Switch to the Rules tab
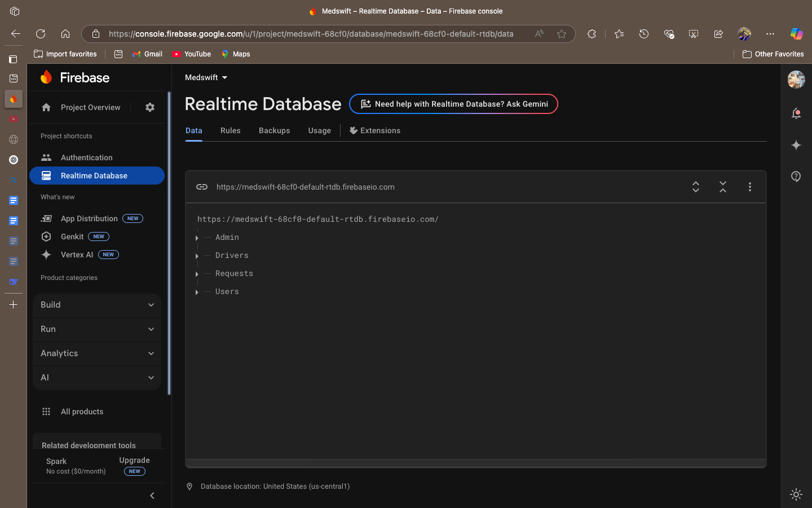Image resolution: width=812 pixels, height=508 pixels. (x=231, y=130)
